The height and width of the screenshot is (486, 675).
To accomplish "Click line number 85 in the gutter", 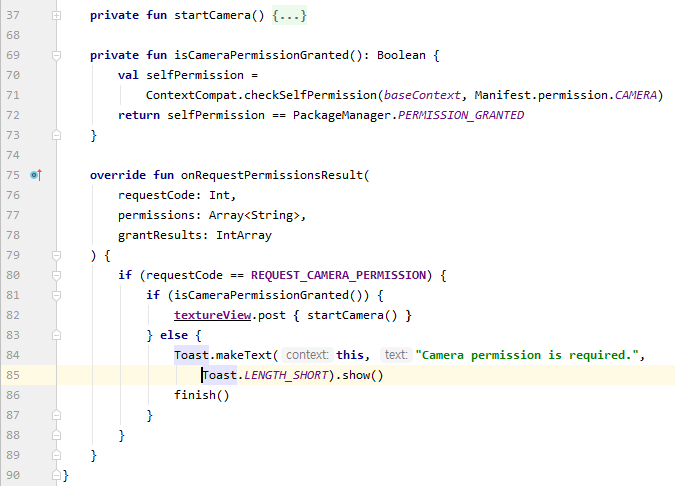I will tap(13, 375).
